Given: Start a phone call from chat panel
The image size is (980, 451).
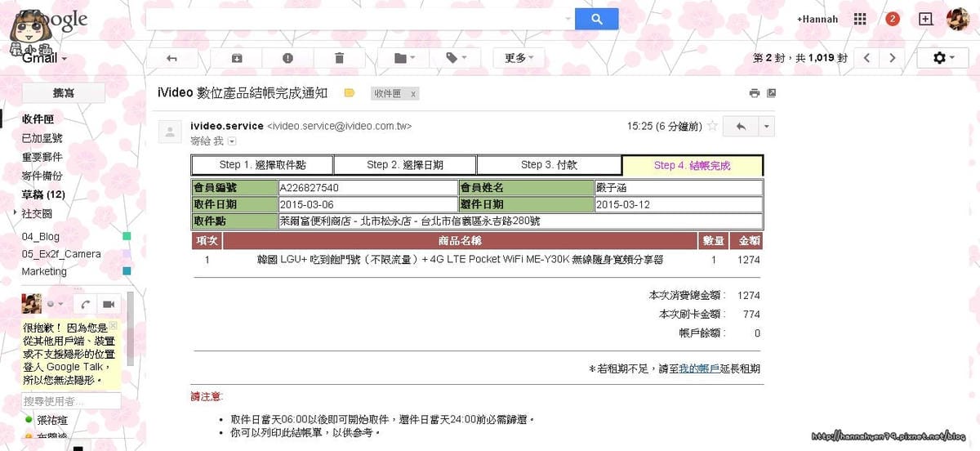Looking at the screenshot, I should tap(86, 304).
